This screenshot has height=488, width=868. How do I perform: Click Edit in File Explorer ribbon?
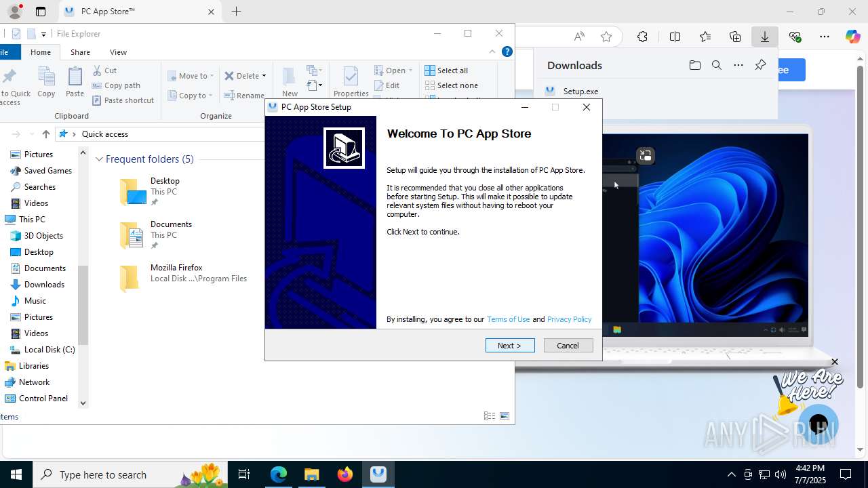(387, 85)
